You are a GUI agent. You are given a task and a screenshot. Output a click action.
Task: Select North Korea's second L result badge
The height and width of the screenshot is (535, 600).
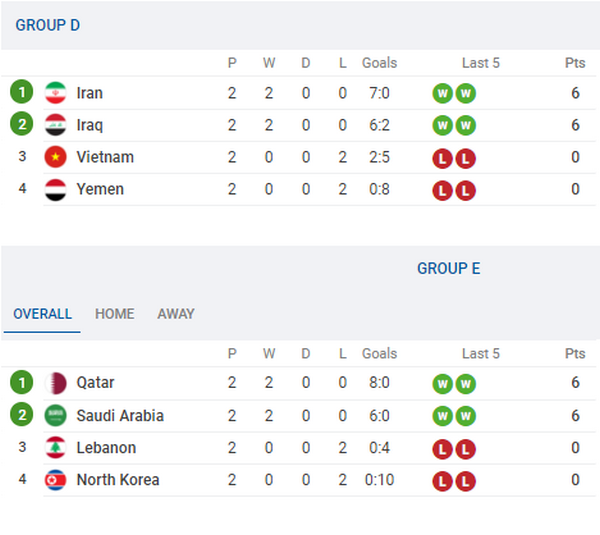[x=465, y=481]
